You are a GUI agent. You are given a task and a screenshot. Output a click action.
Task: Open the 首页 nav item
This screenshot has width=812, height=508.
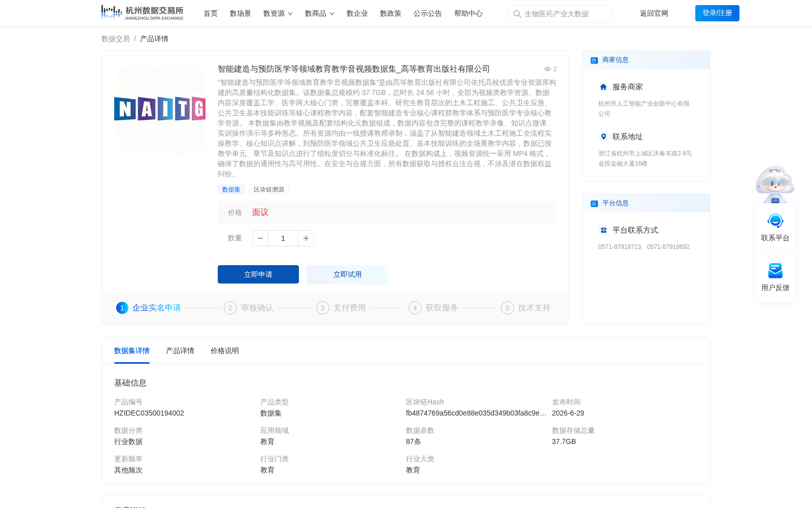click(211, 14)
